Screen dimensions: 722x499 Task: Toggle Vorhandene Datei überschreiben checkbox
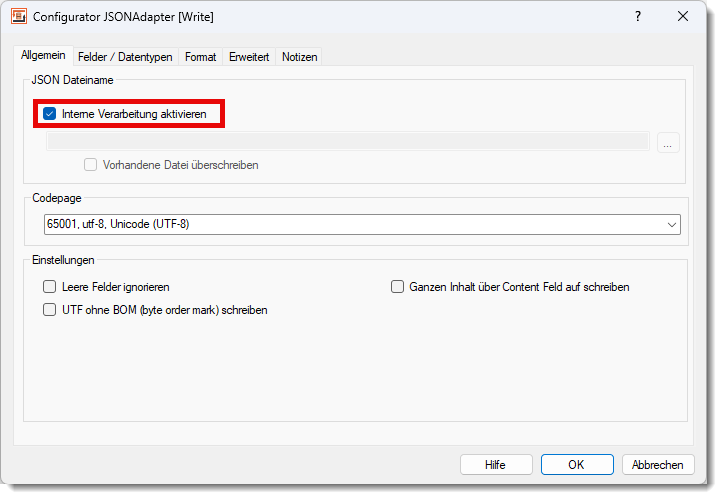pyautogui.click(x=91, y=165)
